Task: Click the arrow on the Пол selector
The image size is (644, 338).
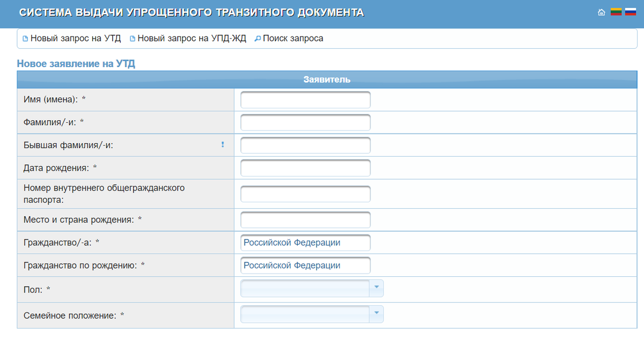Action: tap(377, 288)
